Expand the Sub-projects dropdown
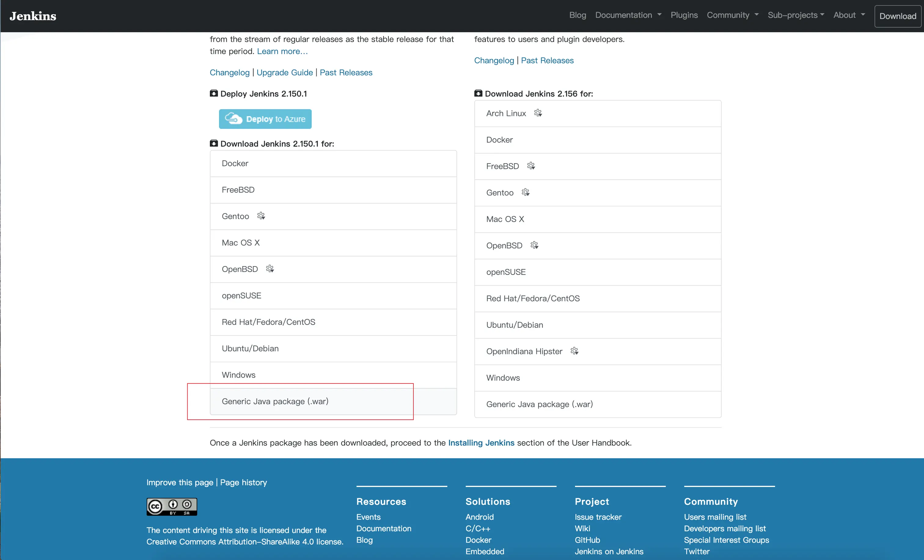This screenshot has width=924, height=560. (796, 15)
